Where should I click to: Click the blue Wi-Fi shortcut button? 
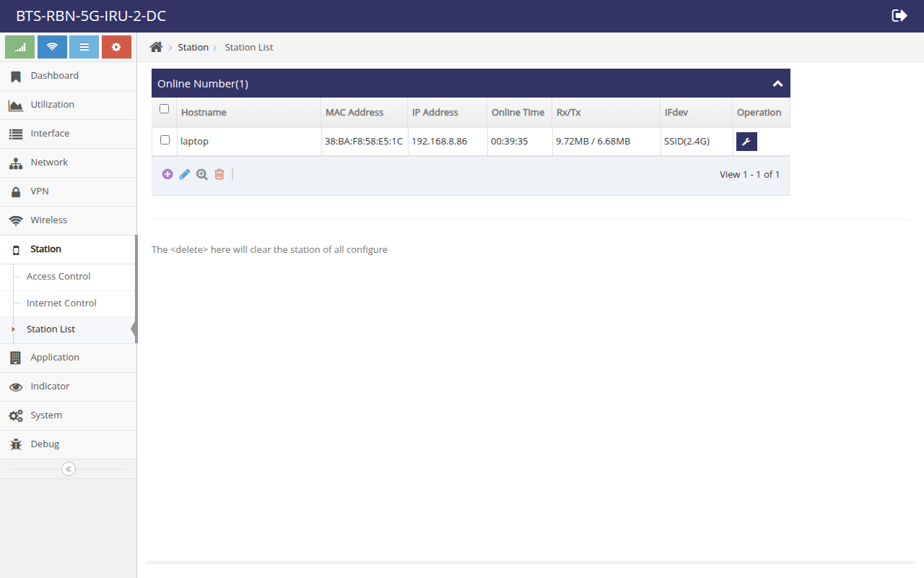(52, 47)
